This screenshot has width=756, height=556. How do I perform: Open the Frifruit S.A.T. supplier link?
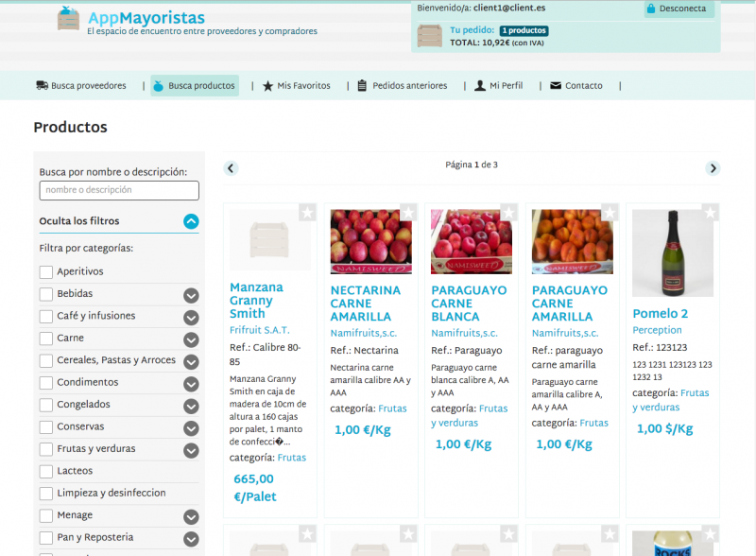point(259,330)
